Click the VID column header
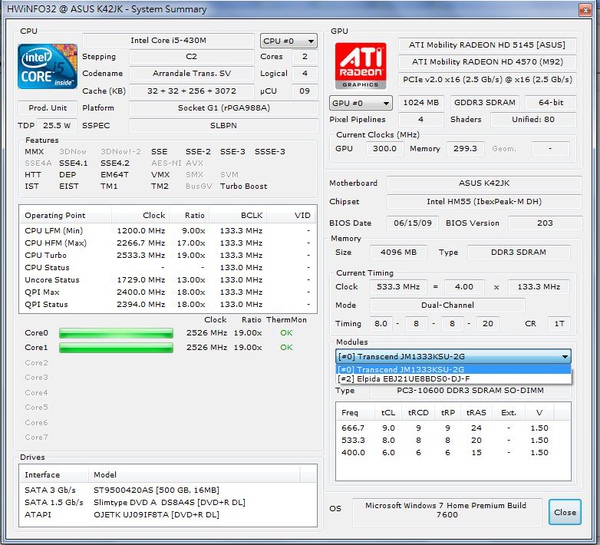The height and width of the screenshot is (545, 600). (292, 215)
